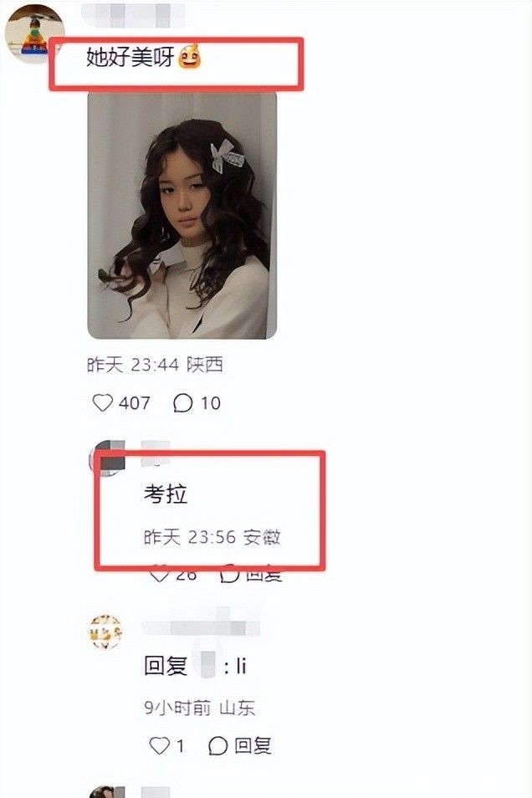Viewport: 532px width, 798px height.
Task: Open the top commenter's round avatar
Action: tap(34, 33)
